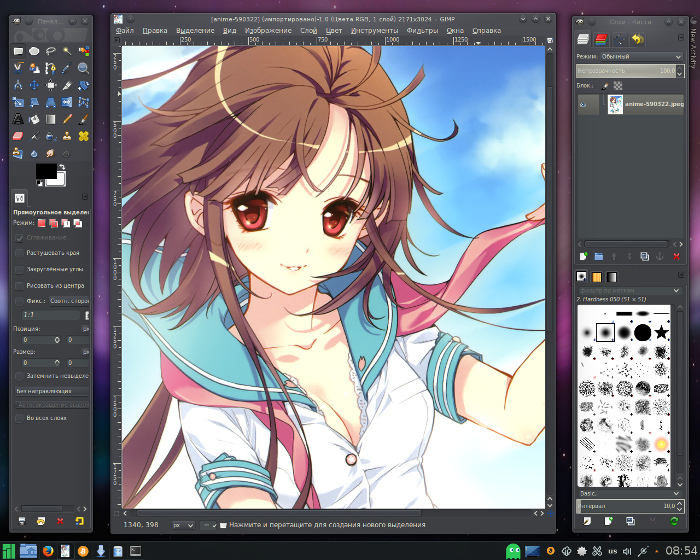Select the Ellipse Select tool
Viewport: 700px width, 560px height.
click(34, 51)
